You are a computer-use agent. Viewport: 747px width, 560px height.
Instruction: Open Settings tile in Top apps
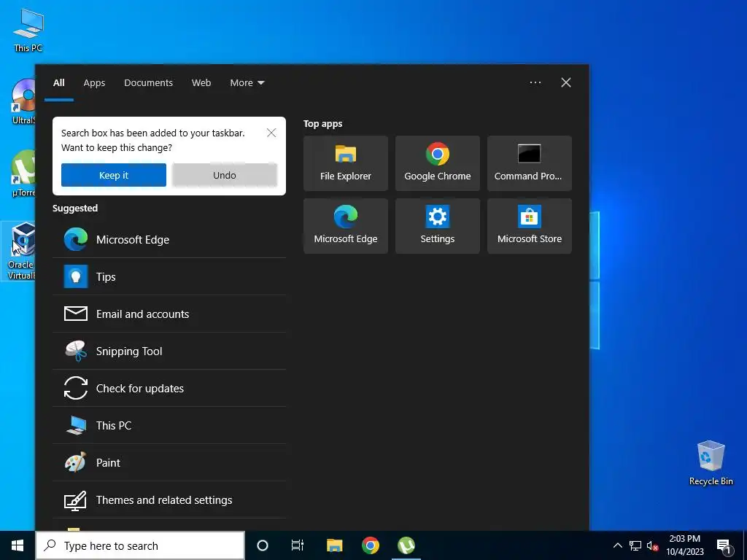point(438,226)
